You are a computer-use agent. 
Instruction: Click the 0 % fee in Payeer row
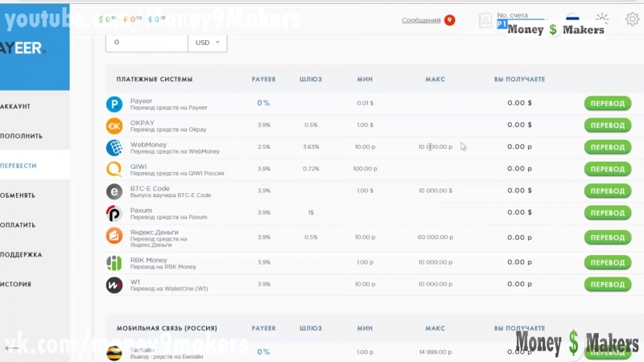(263, 103)
